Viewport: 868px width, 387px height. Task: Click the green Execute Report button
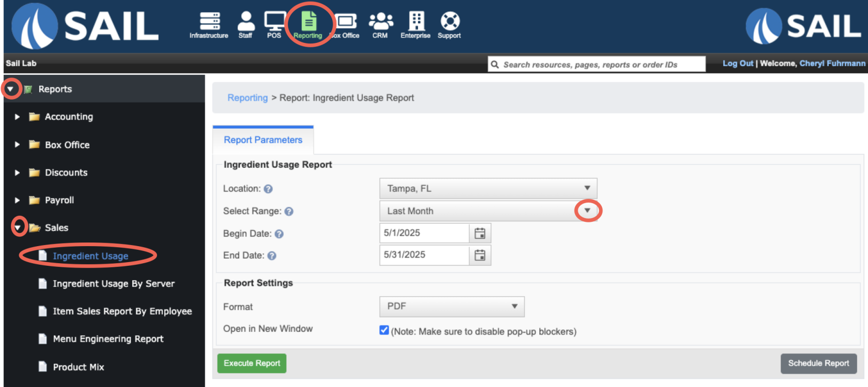tap(252, 363)
